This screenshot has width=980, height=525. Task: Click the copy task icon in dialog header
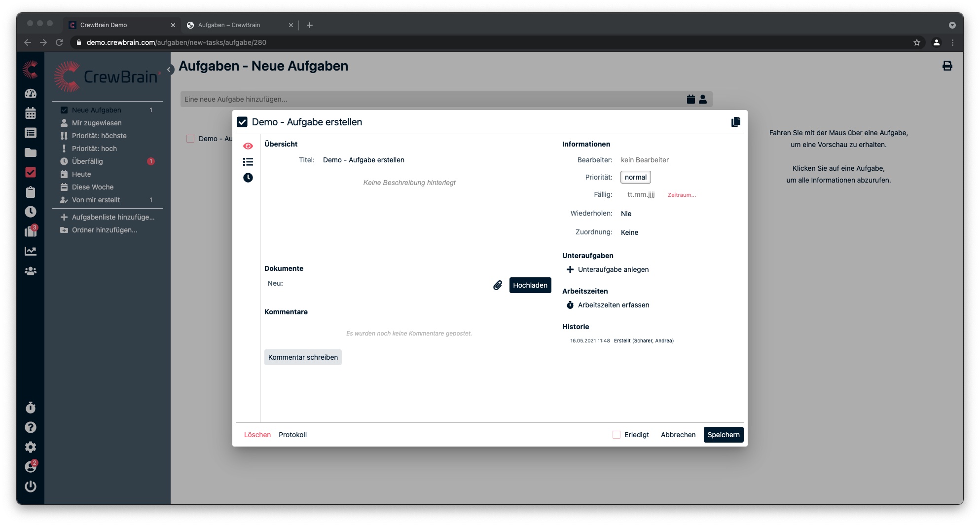point(735,122)
